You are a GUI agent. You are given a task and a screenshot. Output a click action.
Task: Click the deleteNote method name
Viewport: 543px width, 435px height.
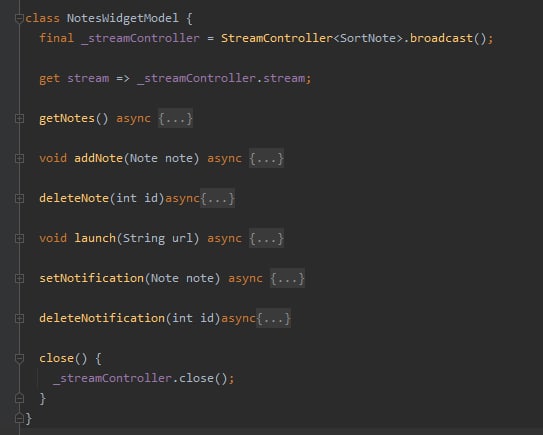74,198
